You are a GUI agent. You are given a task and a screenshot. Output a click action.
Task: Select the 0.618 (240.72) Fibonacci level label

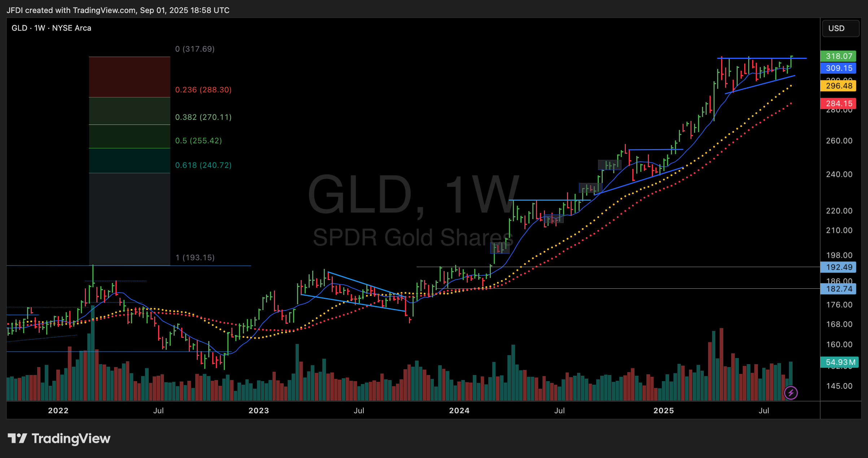pyautogui.click(x=203, y=165)
